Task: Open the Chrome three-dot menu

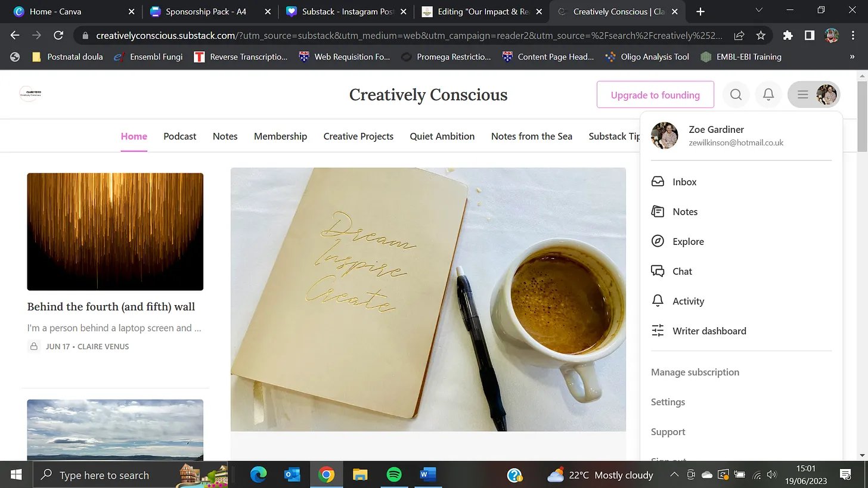Action: click(852, 36)
